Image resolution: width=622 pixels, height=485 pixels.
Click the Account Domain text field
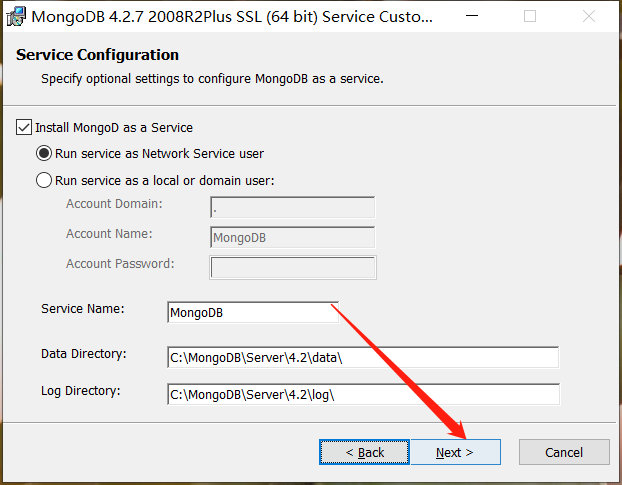coord(292,208)
